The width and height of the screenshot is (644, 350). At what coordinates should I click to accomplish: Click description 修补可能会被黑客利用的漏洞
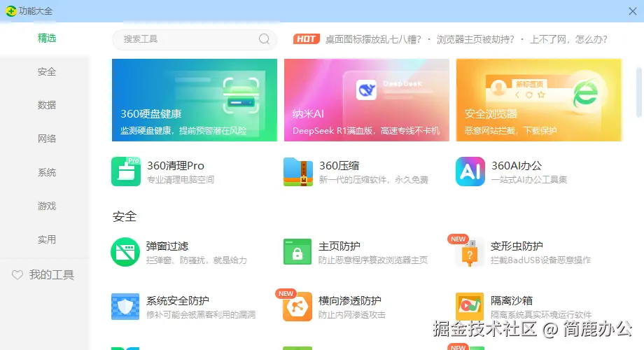coord(201,315)
